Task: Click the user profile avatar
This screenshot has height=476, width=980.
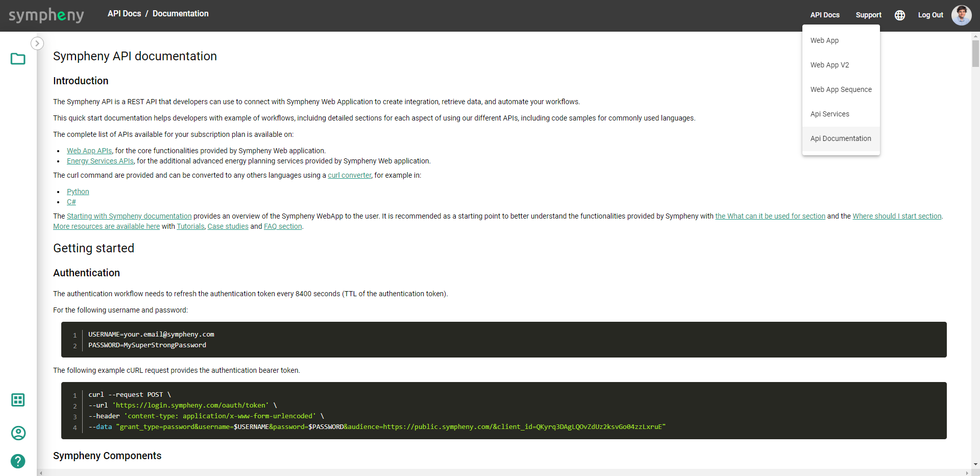Action: point(961,15)
